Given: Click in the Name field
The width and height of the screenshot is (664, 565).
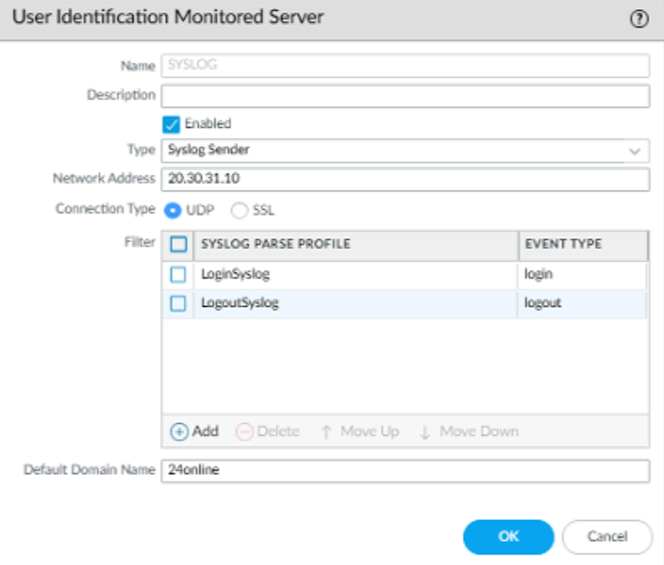Looking at the screenshot, I should [x=405, y=66].
